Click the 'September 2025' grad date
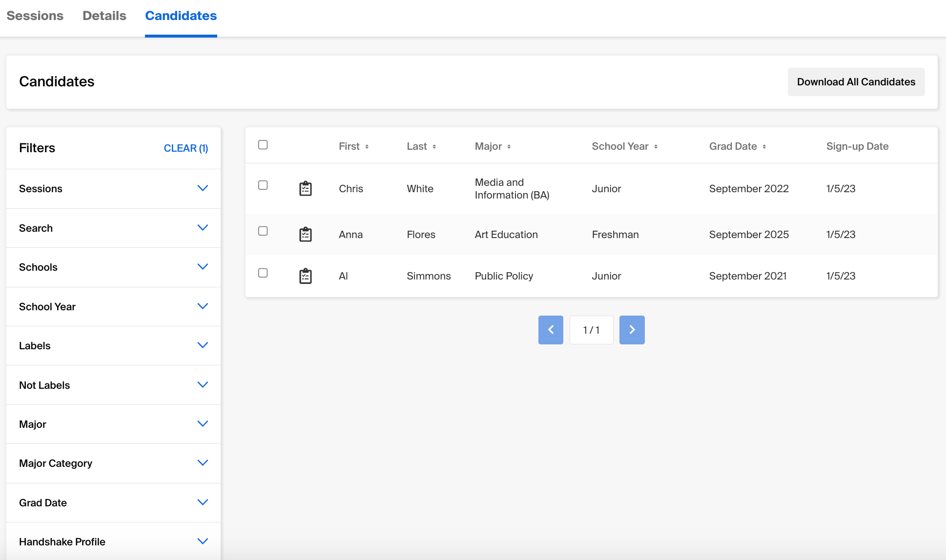This screenshot has height=560, width=946. click(x=749, y=235)
